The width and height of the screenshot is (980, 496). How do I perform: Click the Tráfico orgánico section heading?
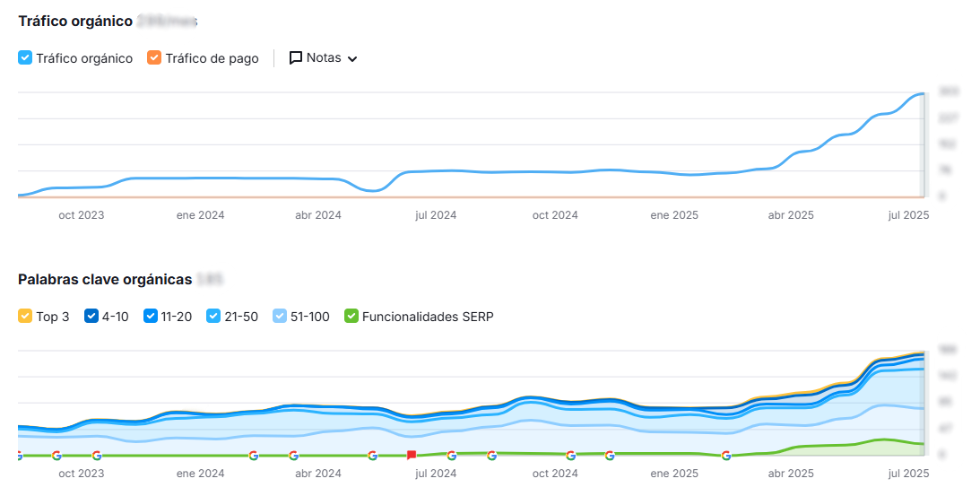click(75, 21)
